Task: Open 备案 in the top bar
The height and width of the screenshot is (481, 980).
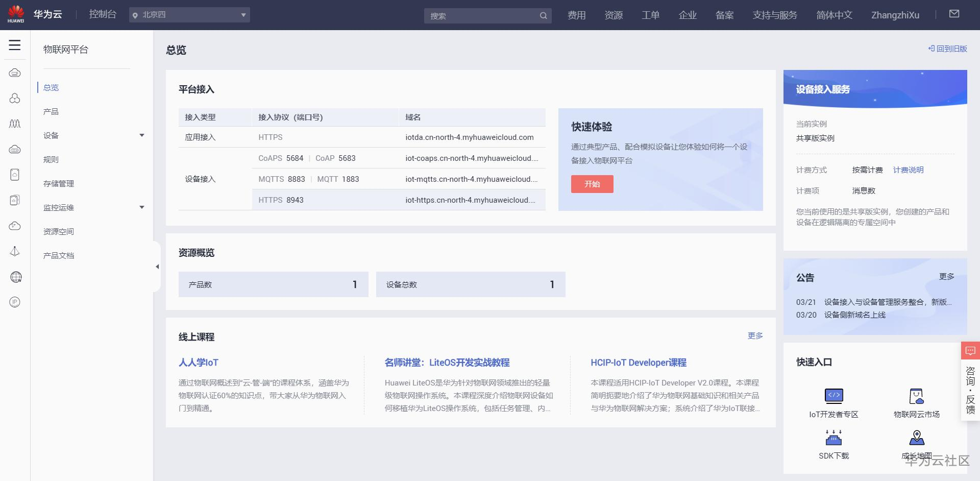Action: click(725, 15)
